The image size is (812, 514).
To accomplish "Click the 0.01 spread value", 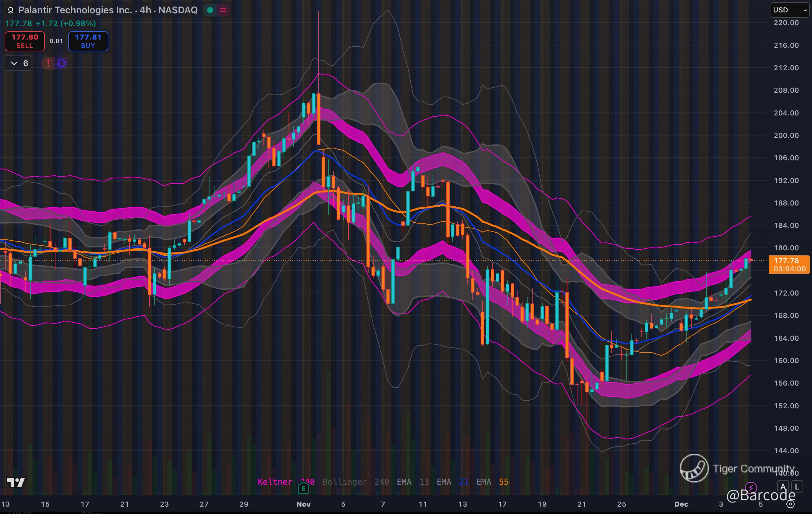I will (x=56, y=41).
